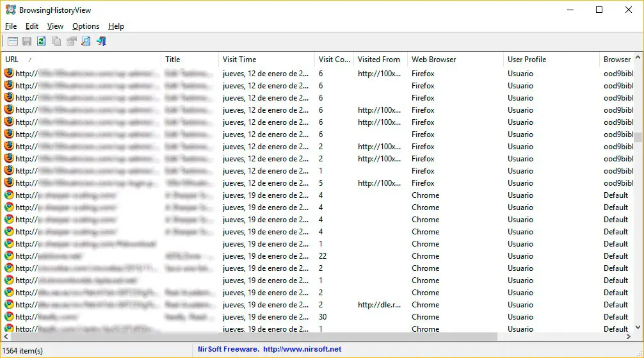
Task: Click the Copy Selected Items toolbar icon
Action: pyautogui.click(x=56, y=41)
